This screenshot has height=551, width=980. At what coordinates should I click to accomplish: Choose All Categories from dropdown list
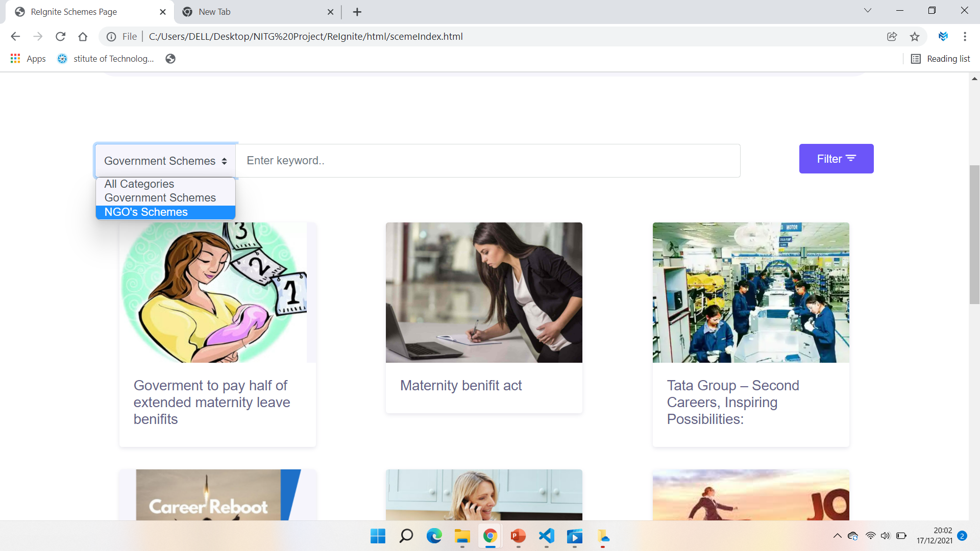pos(139,184)
